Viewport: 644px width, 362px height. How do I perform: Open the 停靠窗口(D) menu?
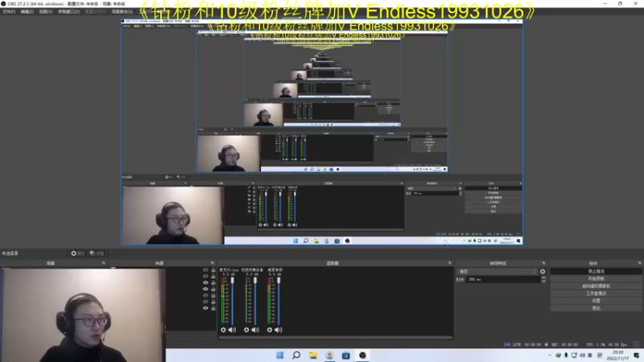point(68,11)
